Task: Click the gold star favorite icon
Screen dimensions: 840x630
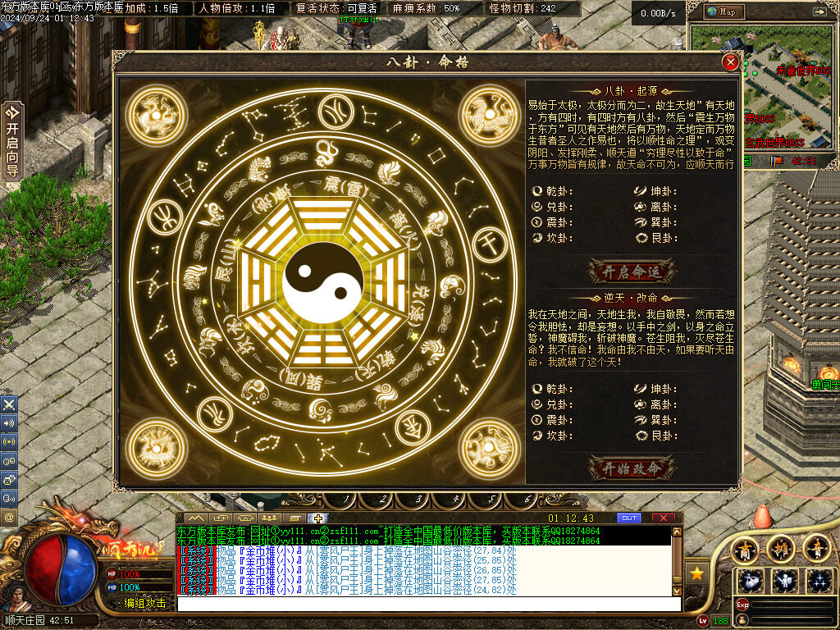Action: [696, 574]
